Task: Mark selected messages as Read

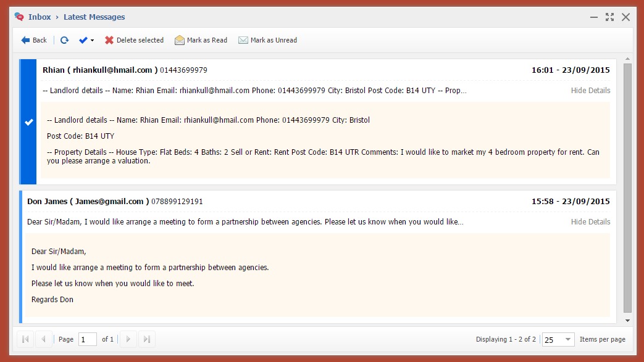Action: [201, 40]
